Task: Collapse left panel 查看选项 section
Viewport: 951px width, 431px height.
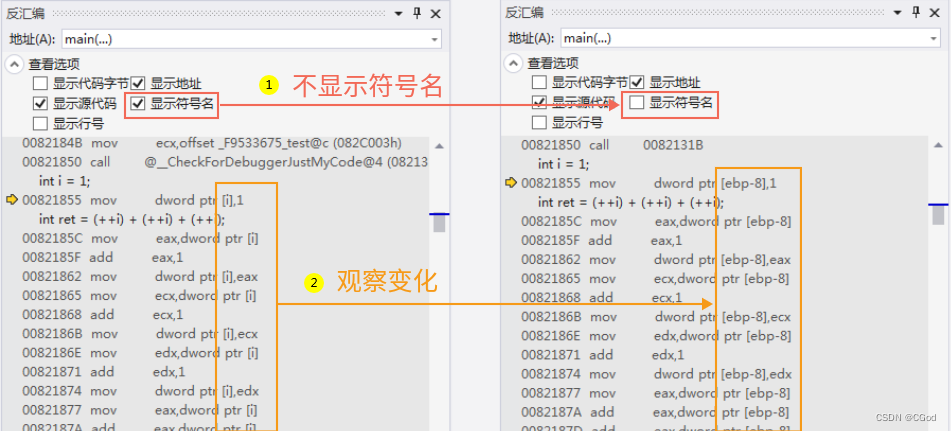Action: 14,63
